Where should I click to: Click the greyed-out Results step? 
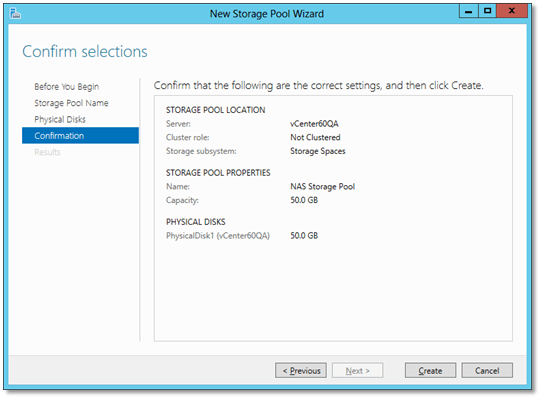point(47,152)
